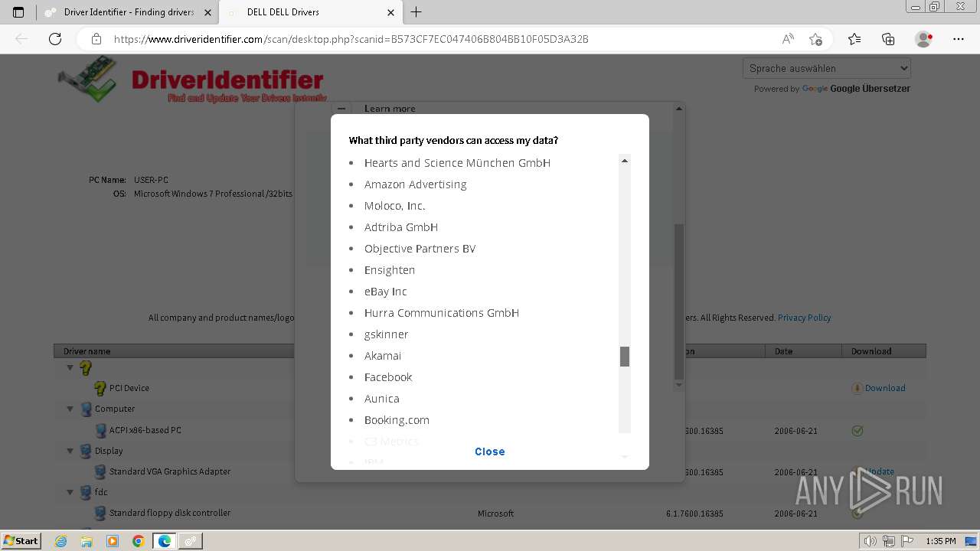Select Moloco, Inc. in vendor list
980x551 pixels.
point(394,206)
